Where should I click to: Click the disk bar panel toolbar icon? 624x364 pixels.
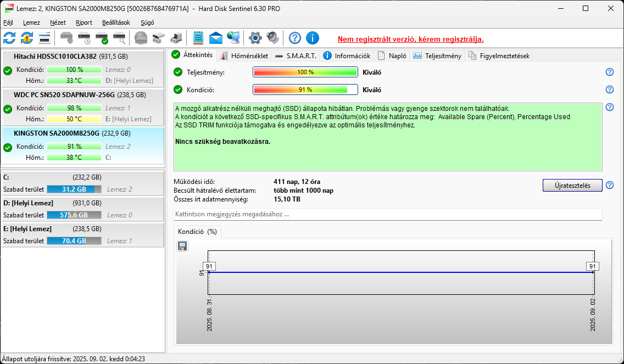click(x=44, y=38)
